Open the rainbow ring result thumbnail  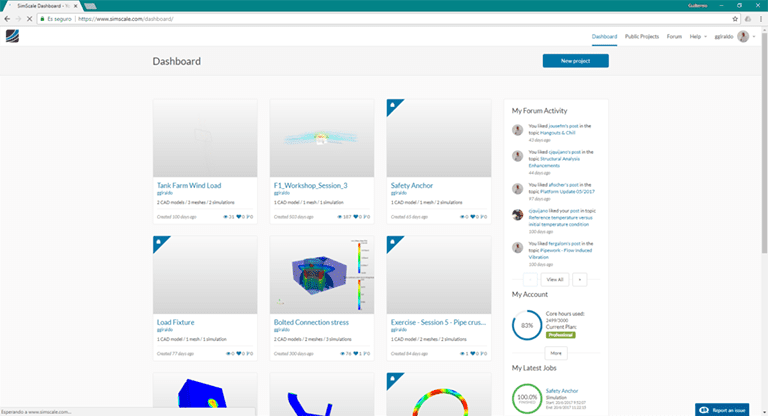439,394
